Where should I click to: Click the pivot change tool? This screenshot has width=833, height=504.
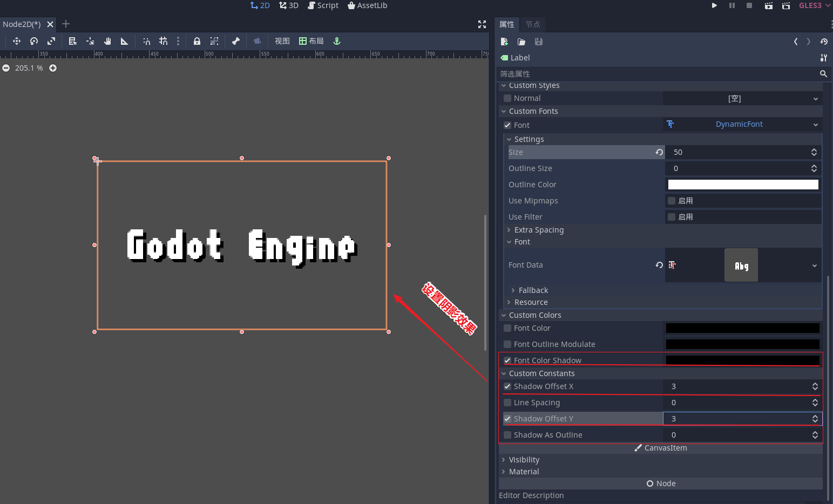click(x=90, y=41)
